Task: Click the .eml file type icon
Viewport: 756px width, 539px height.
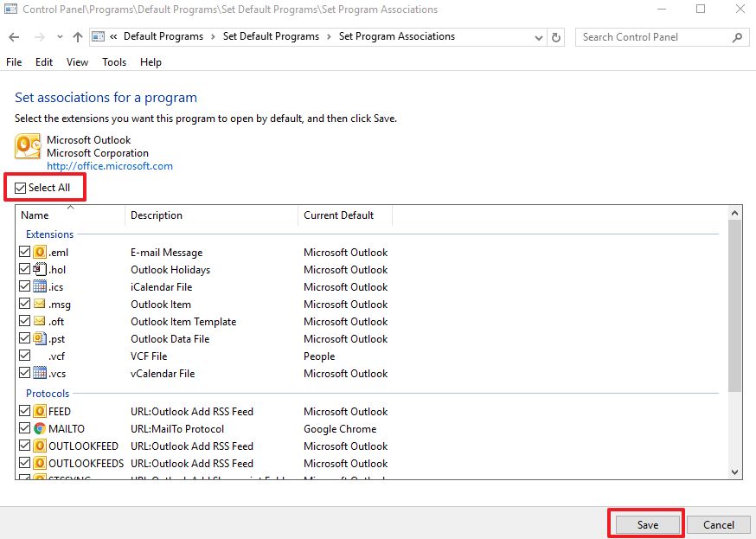Action: point(40,252)
